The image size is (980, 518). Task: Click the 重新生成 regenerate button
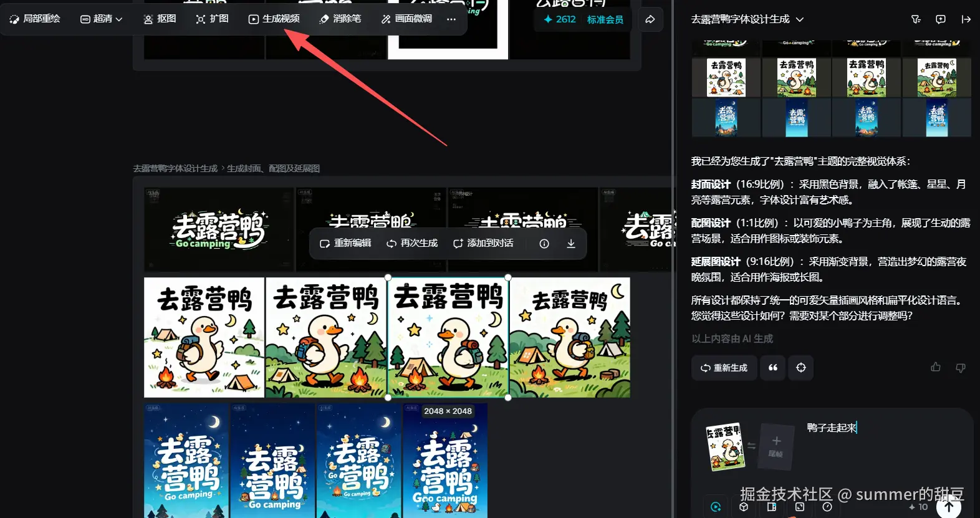tap(724, 368)
